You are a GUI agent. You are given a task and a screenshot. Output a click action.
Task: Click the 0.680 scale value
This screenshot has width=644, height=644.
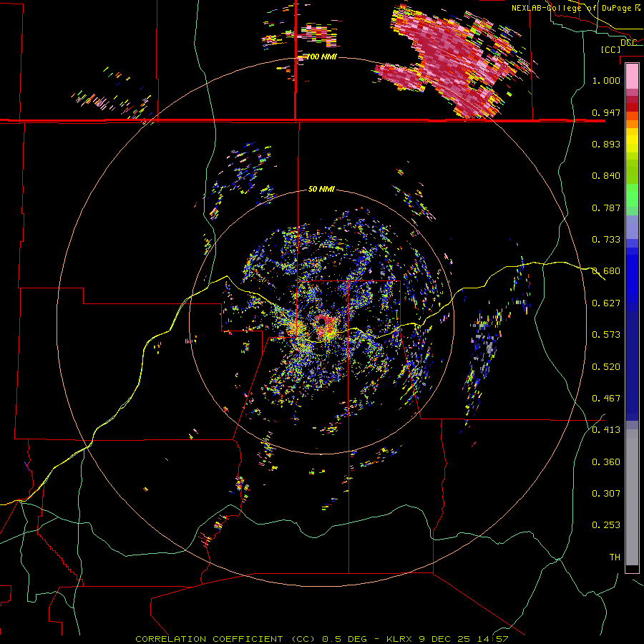(x=606, y=271)
